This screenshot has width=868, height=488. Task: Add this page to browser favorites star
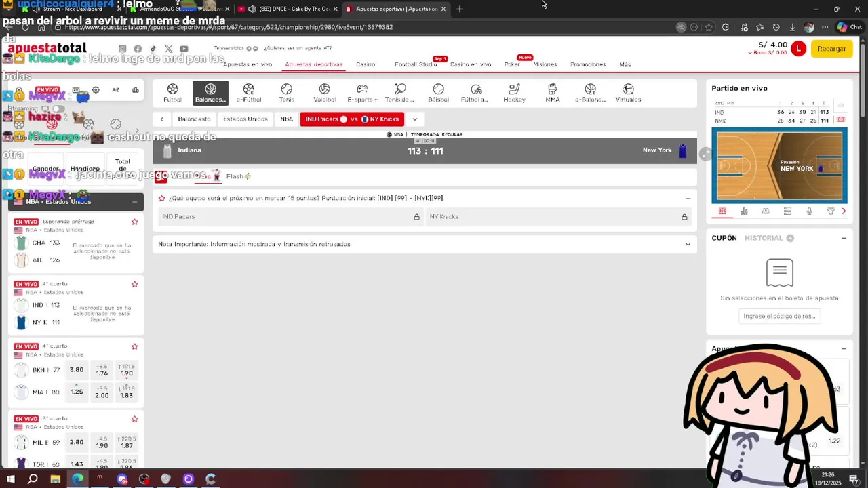(x=709, y=27)
